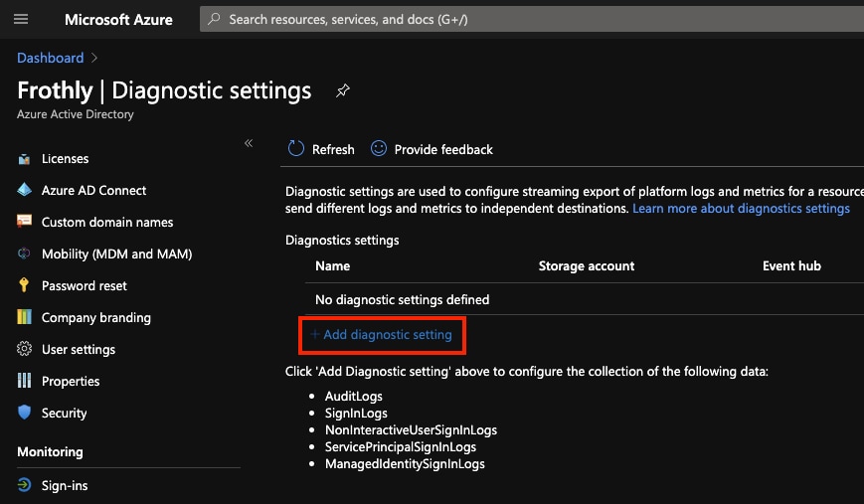
Task: Click the Refresh circular arrow icon
Action: tap(296, 148)
